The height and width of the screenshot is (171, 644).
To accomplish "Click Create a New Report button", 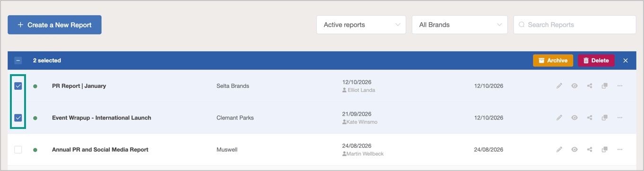I will (54, 25).
